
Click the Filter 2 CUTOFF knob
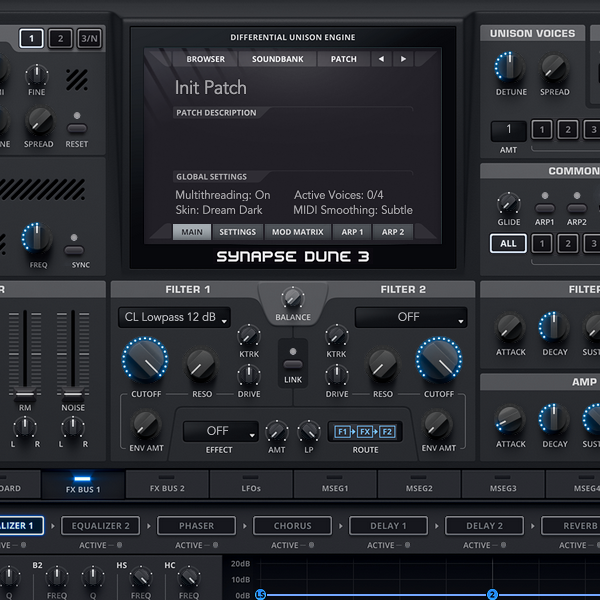pyautogui.click(x=439, y=360)
